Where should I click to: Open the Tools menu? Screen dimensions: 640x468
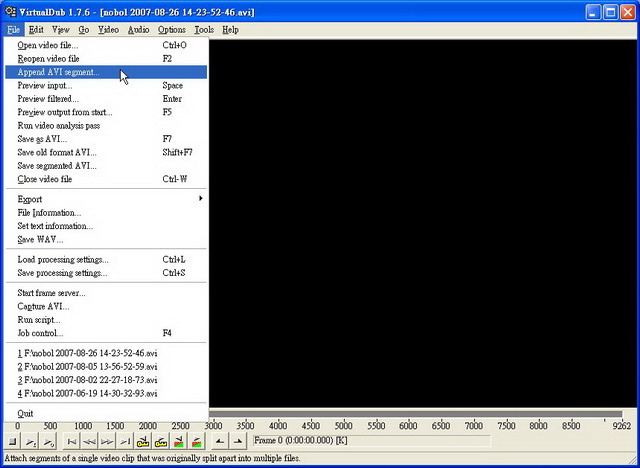coord(204,30)
